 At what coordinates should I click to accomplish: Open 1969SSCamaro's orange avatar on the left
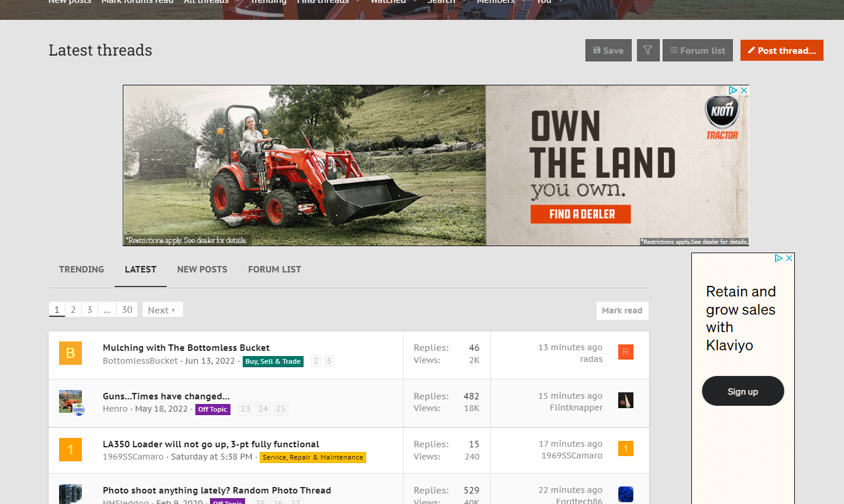click(70, 450)
